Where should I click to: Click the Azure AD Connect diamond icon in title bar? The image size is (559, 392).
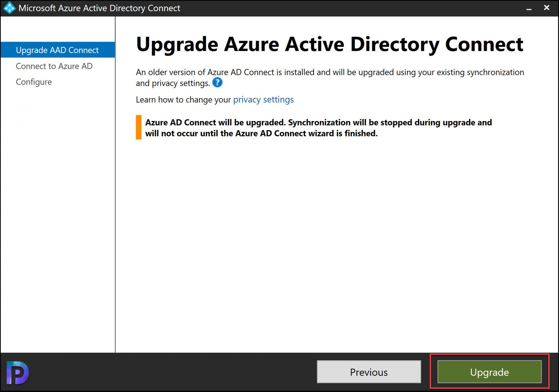click(9, 8)
